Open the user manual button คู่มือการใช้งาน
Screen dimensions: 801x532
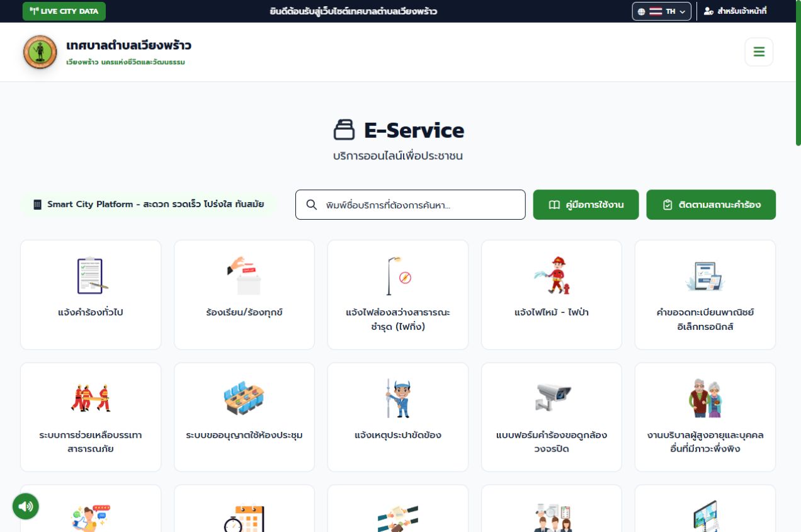pos(586,205)
